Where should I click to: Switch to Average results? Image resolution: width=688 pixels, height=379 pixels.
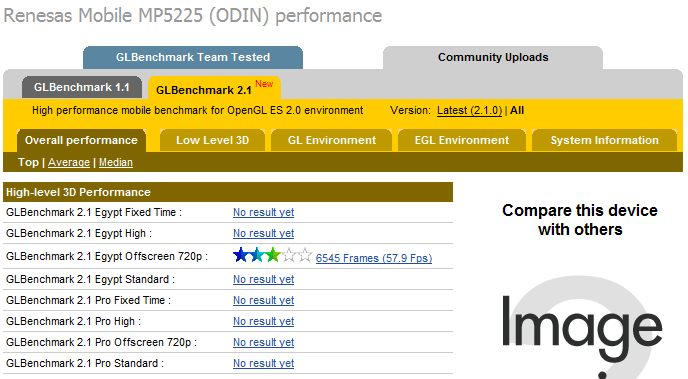pos(69,162)
